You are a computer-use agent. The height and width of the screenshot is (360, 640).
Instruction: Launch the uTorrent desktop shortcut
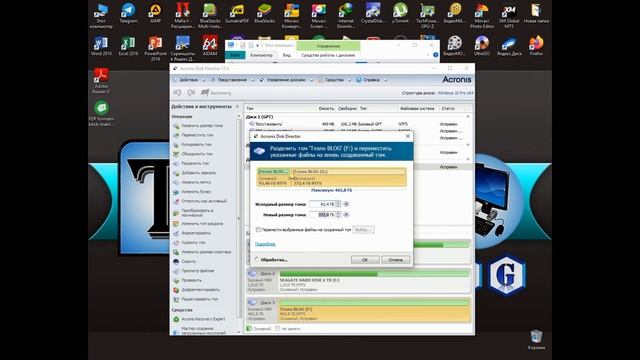tap(400, 13)
